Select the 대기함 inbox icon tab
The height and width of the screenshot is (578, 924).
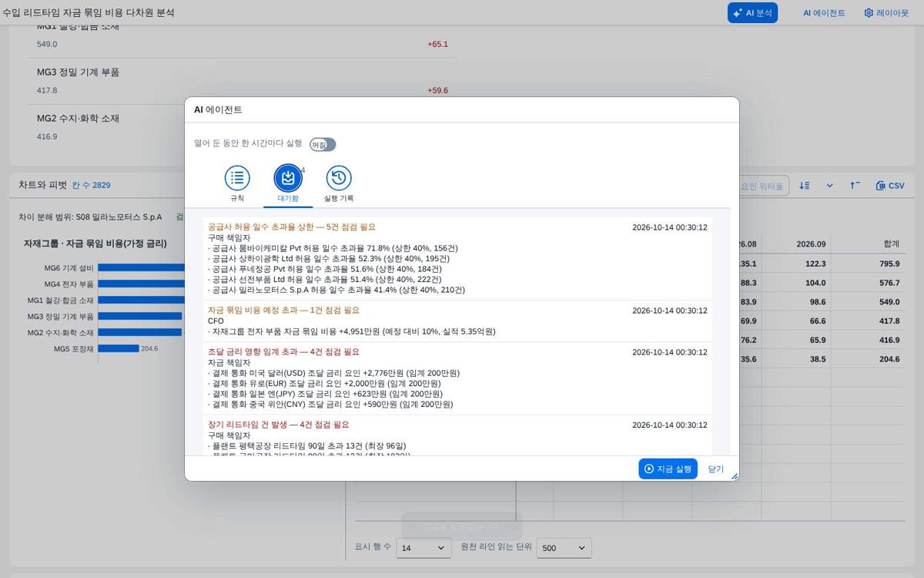[x=288, y=184]
